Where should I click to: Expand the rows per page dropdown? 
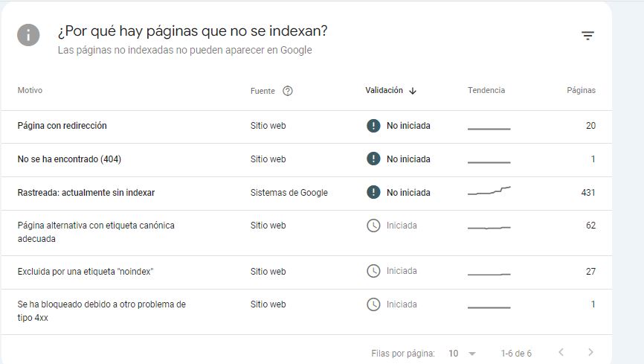point(462,354)
